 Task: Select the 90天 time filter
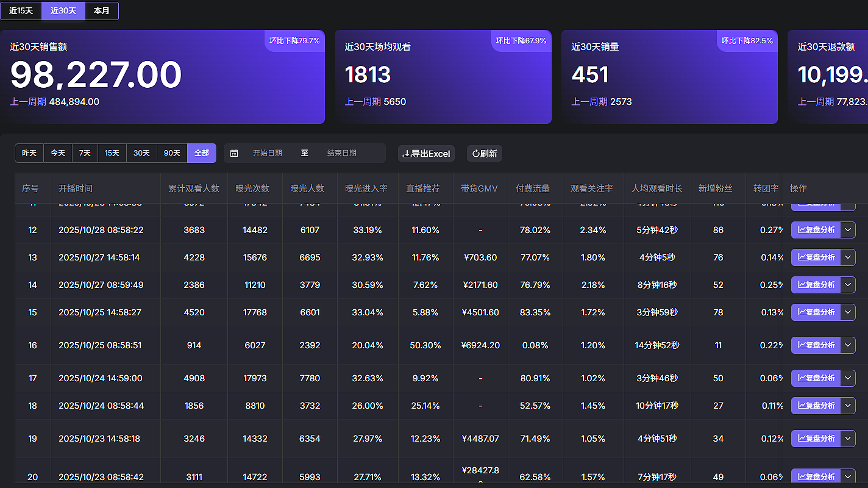click(172, 153)
